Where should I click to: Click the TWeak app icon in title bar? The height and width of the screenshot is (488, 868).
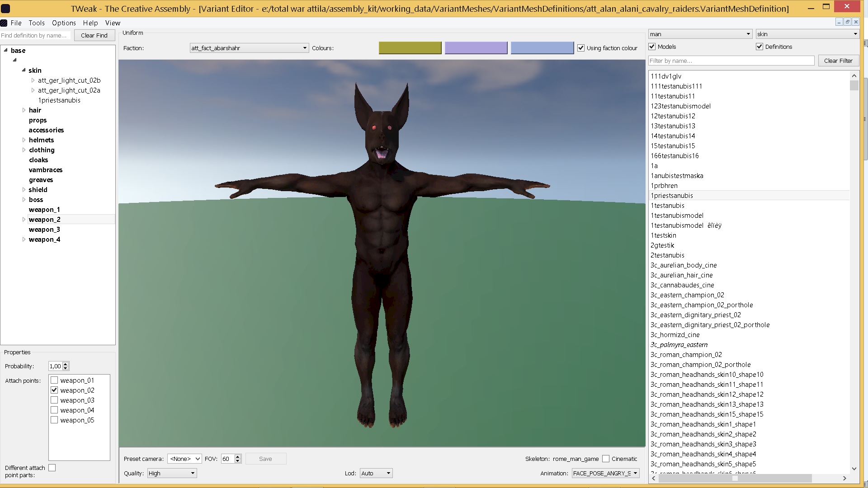pos(5,9)
